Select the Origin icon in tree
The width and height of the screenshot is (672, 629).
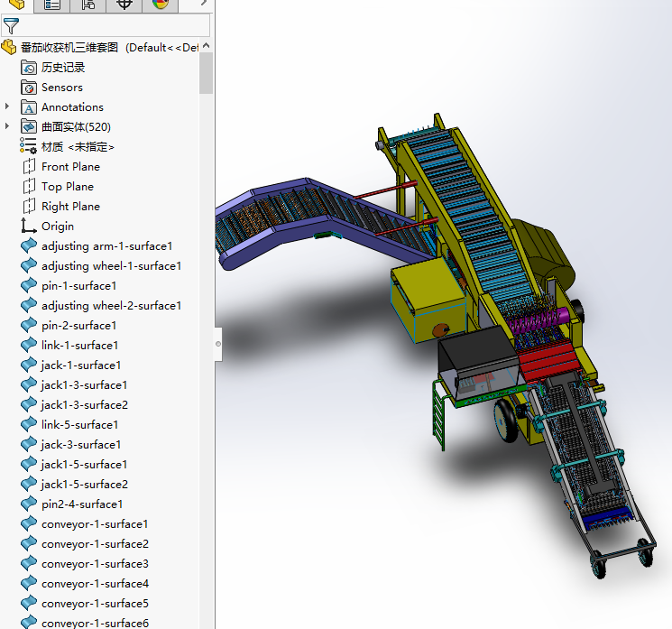click(x=28, y=227)
